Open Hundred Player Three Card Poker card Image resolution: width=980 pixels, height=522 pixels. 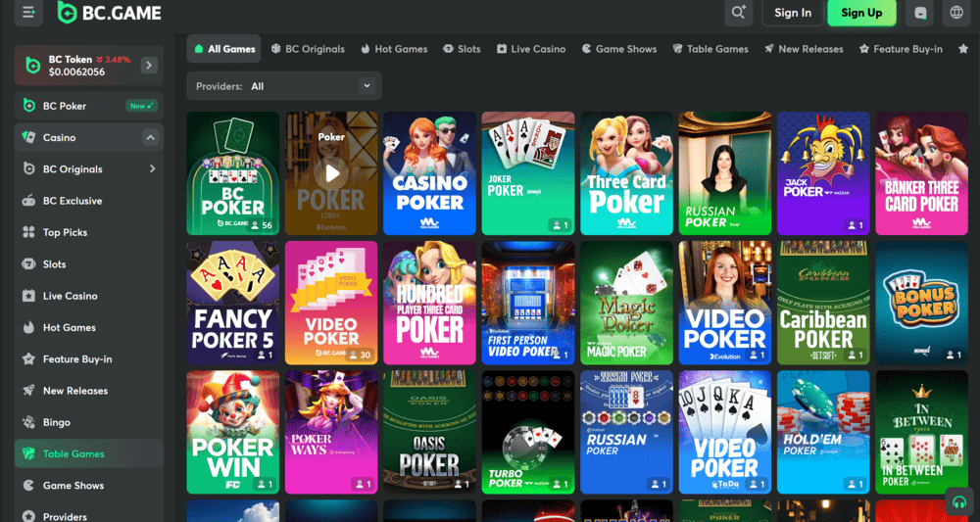[x=429, y=303]
